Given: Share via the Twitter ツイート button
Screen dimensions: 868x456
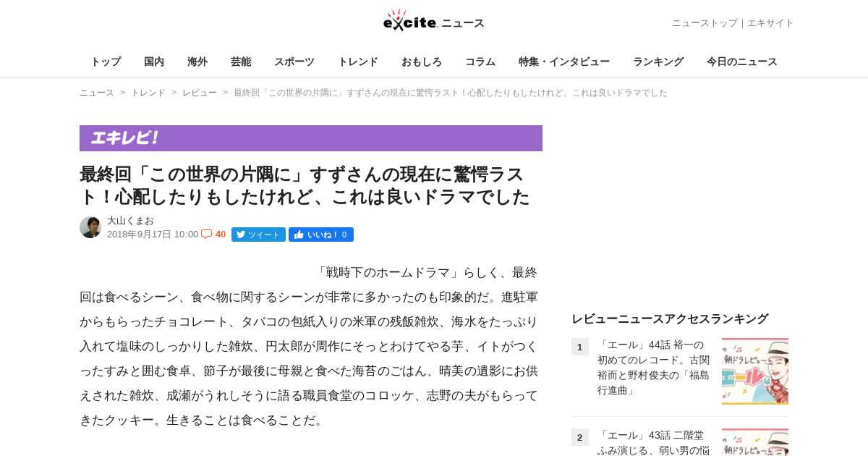Looking at the screenshot, I should pos(258,235).
